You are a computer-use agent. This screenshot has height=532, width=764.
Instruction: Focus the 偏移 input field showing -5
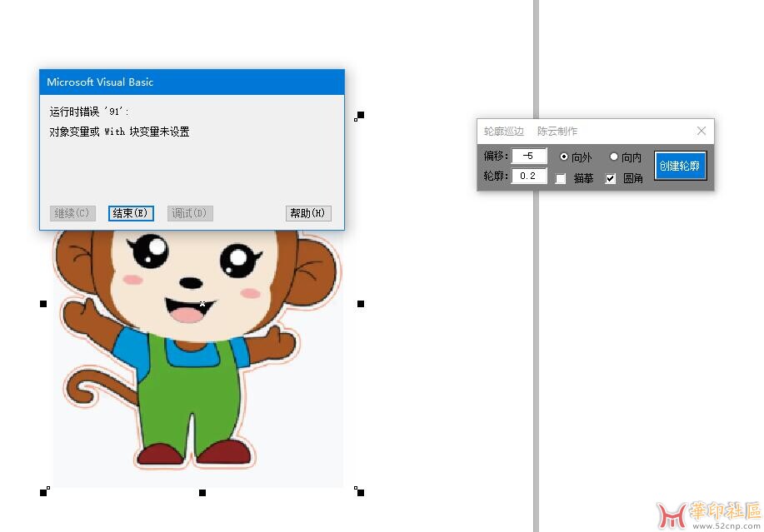point(529,156)
